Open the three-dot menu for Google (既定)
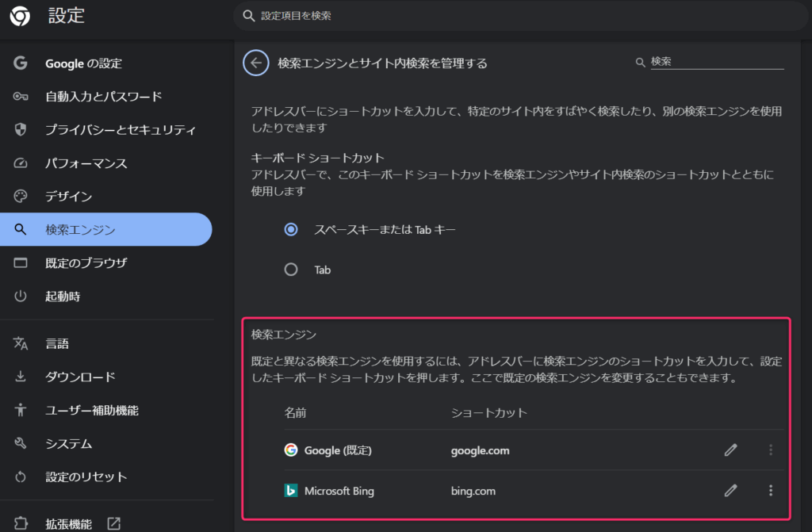 tap(770, 450)
